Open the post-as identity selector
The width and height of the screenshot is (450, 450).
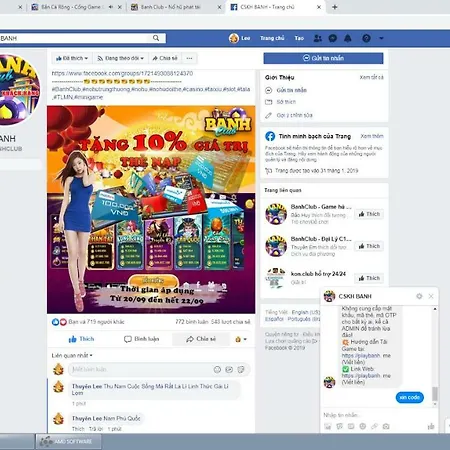tap(241, 339)
